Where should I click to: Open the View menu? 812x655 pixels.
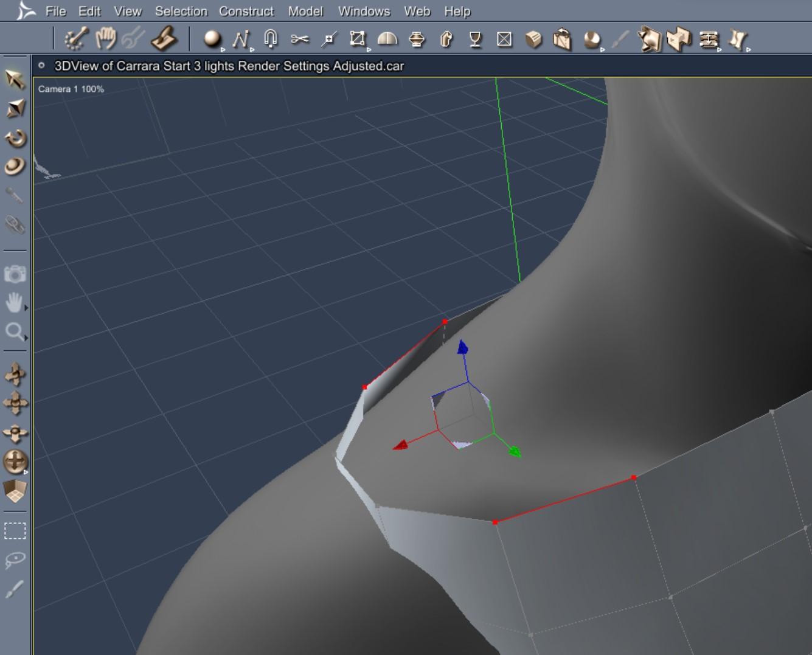tap(128, 11)
